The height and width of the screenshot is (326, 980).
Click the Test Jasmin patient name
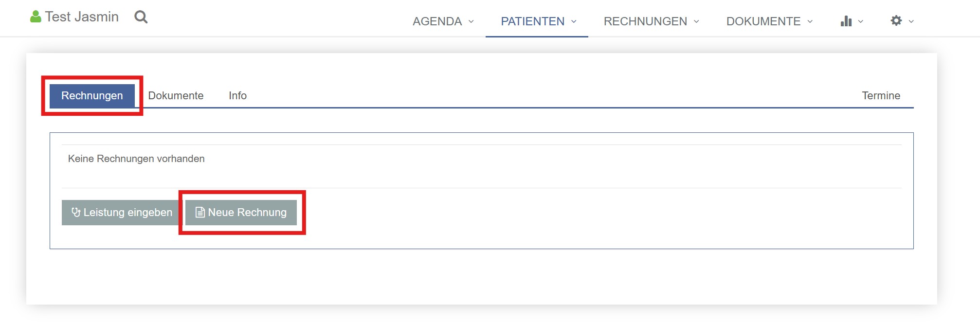coord(82,17)
